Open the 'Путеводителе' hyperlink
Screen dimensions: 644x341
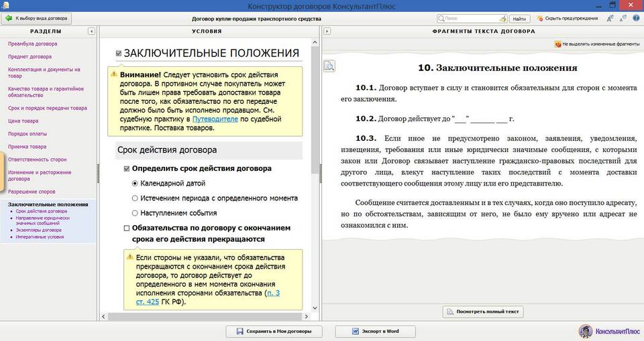[215, 119]
